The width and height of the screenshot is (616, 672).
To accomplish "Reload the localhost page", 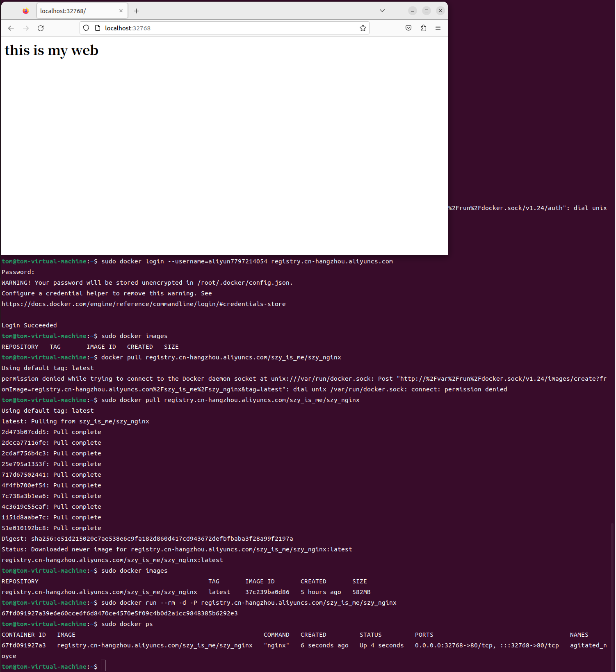I will pos(41,28).
